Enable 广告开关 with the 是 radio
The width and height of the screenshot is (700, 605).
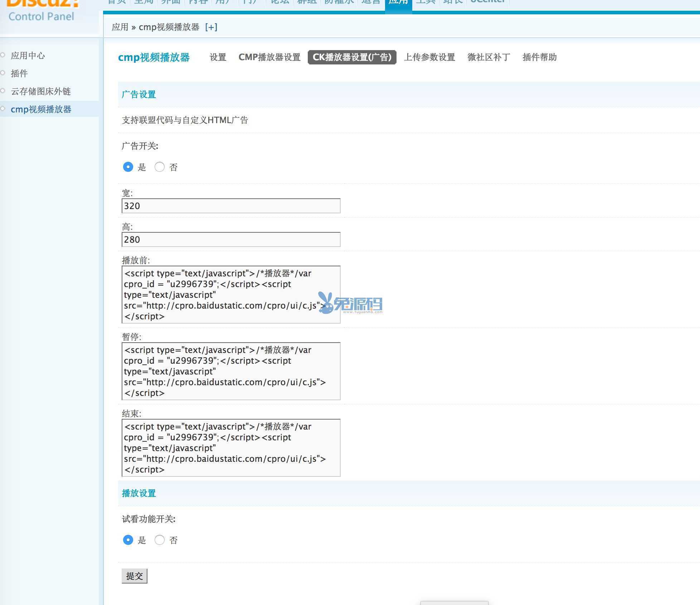[128, 167]
